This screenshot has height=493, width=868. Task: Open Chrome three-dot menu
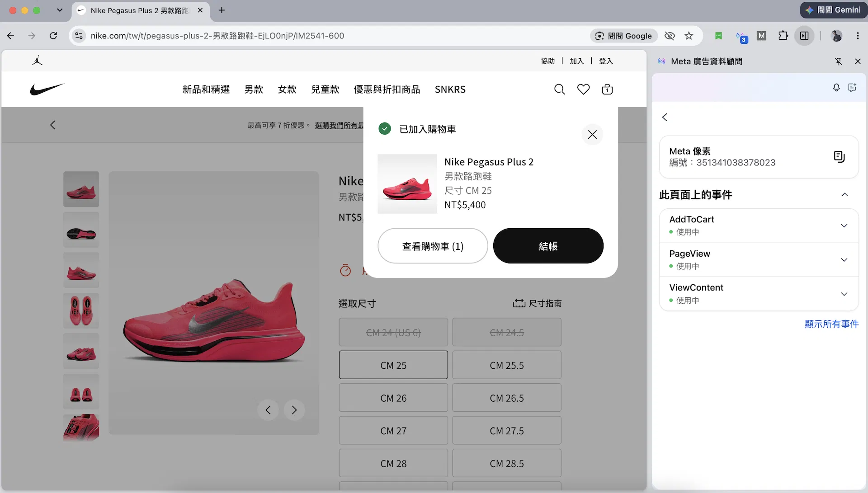click(x=858, y=36)
